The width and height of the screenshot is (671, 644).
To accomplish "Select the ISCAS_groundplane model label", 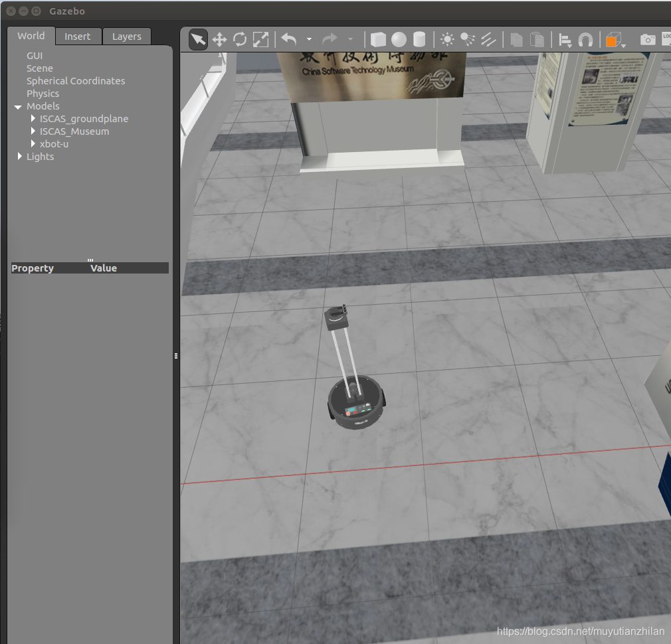I will click(x=84, y=119).
